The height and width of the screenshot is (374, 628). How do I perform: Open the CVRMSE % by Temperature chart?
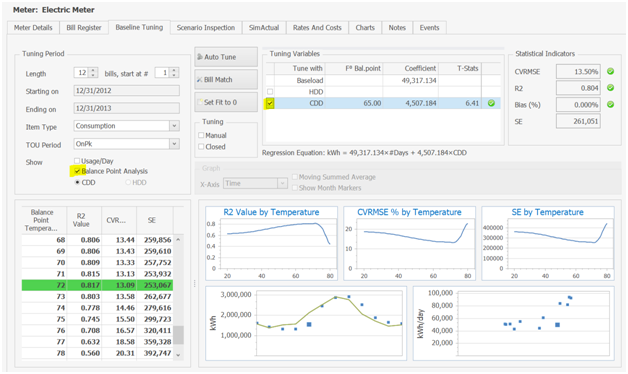409,243
